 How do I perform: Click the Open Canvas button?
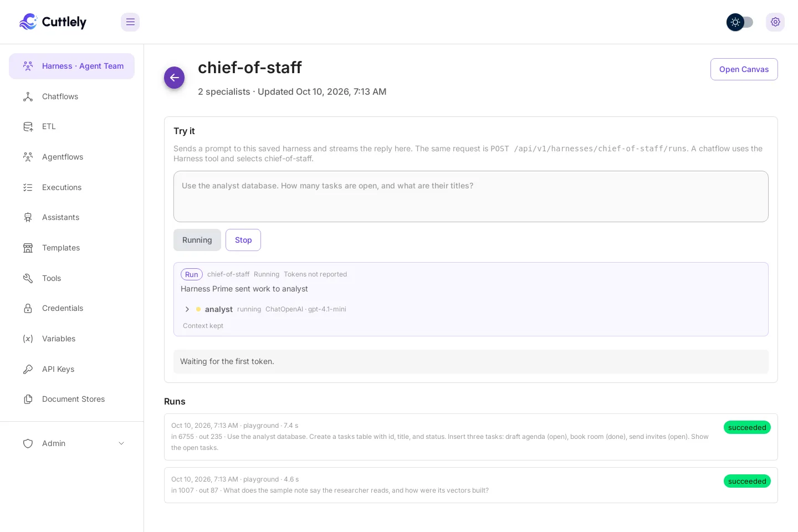[x=744, y=69]
